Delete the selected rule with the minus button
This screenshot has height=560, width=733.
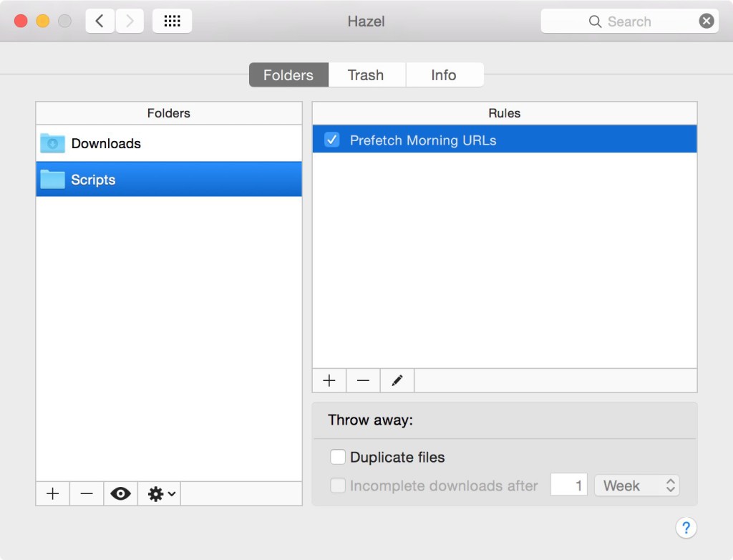coord(363,380)
